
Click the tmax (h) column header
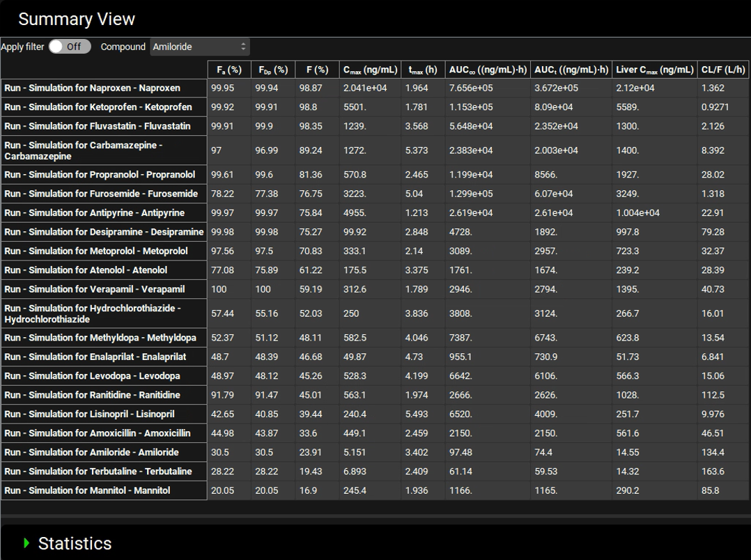pyautogui.click(x=423, y=70)
